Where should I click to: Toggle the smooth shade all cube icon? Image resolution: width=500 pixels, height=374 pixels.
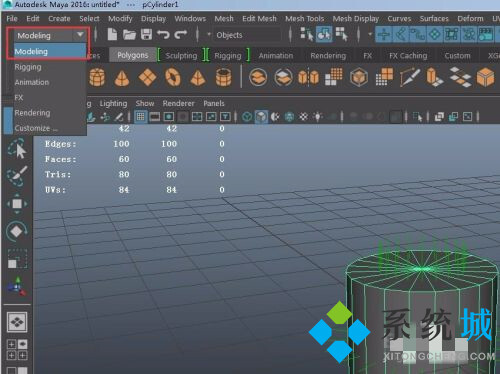click(x=261, y=117)
